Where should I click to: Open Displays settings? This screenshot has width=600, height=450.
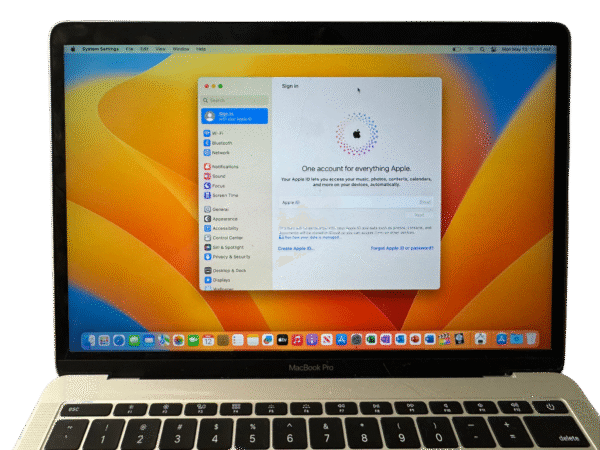click(x=217, y=280)
